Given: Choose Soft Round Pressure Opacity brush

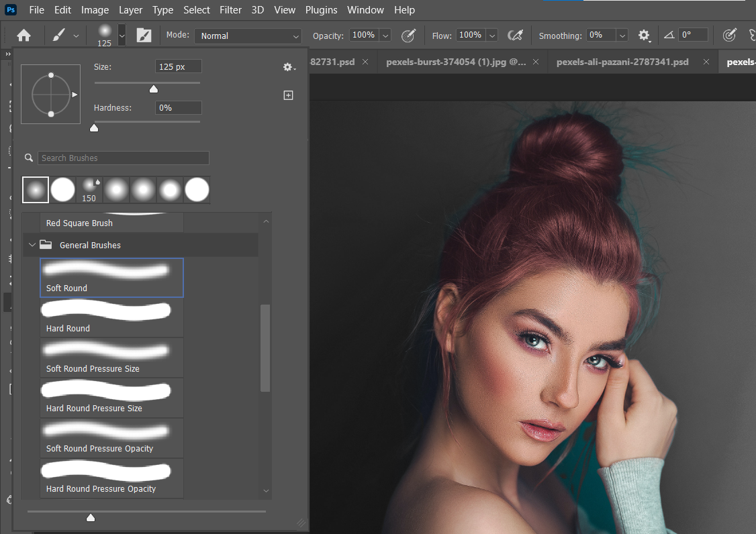Looking at the screenshot, I should click(x=111, y=437).
